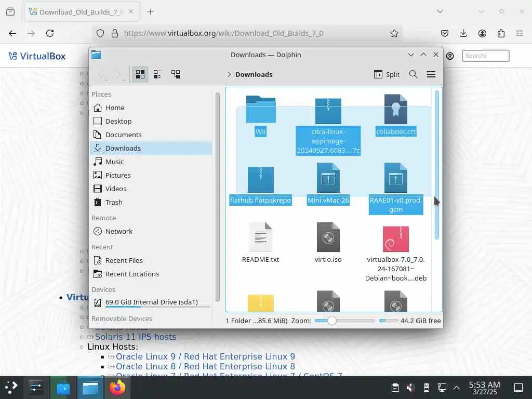This screenshot has height=399, width=532.
Task: Reload the VirtualBox page in Firefox
Action: pos(50,33)
